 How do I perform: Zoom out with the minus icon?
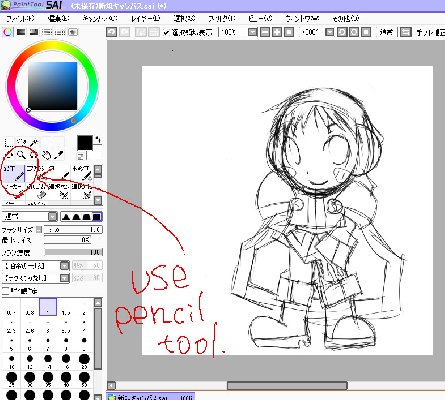click(265, 32)
